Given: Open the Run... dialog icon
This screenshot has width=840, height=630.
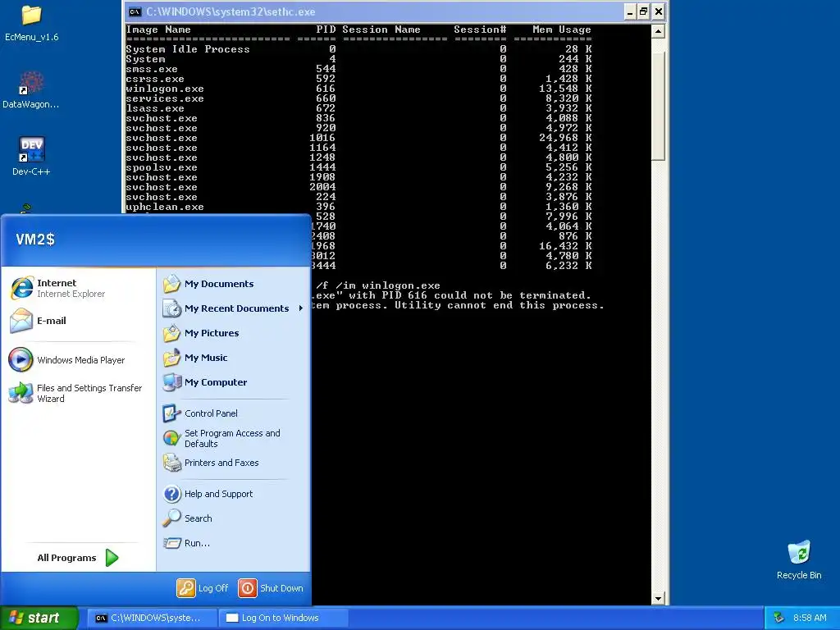Looking at the screenshot, I should [172, 543].
